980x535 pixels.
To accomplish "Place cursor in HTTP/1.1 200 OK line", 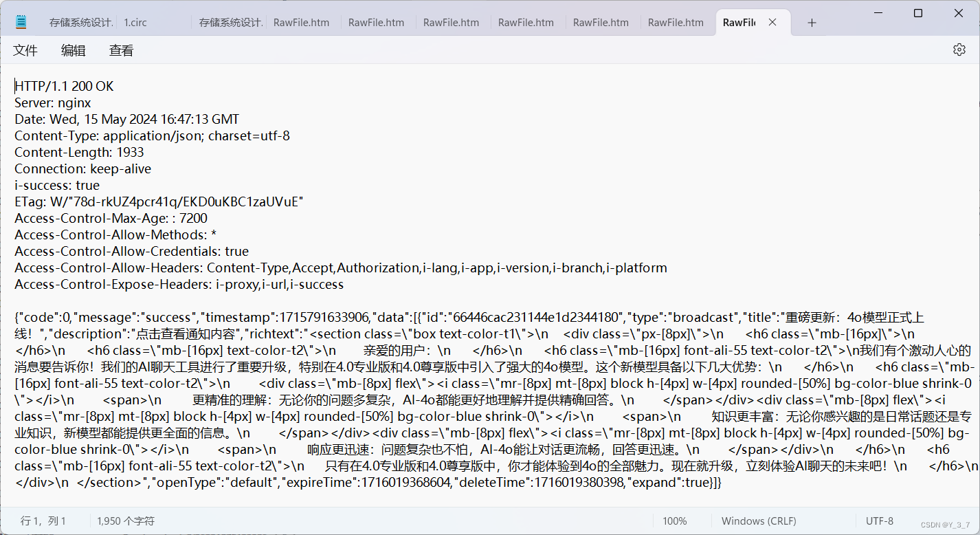I will pyautogui.click(x=65, y=86).
